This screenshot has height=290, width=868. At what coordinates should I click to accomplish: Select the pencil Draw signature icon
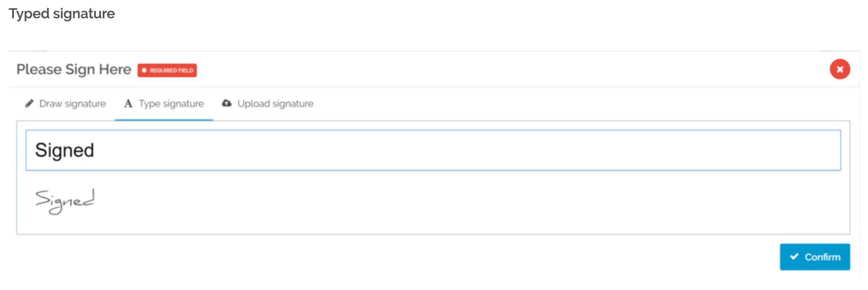tap(29, 103)
